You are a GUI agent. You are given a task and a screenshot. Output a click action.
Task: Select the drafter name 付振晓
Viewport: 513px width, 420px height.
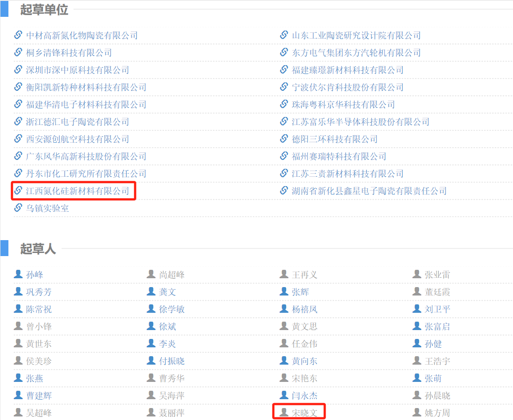coord(172,361)
